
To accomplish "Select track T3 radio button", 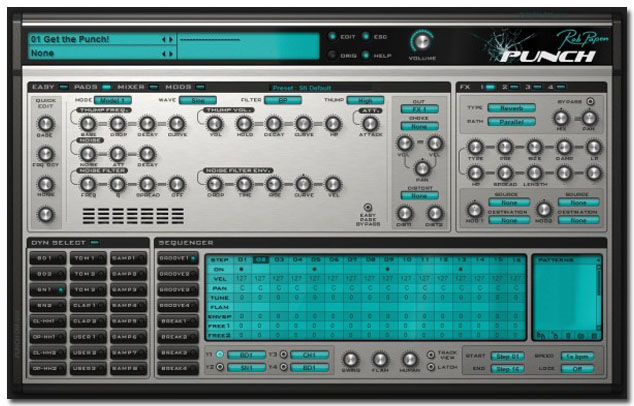I will pyautogui.click(x=284, y=355).
